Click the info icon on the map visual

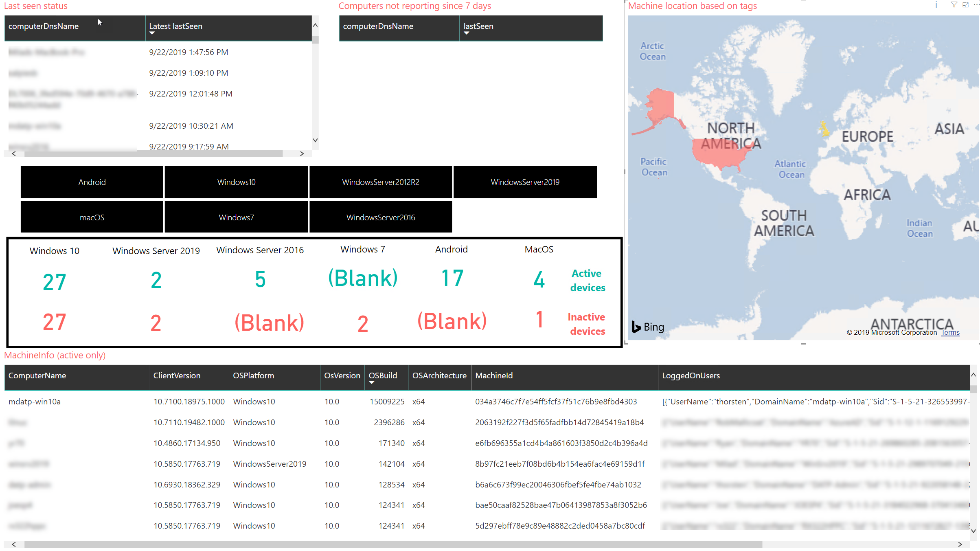coord(936,5)
